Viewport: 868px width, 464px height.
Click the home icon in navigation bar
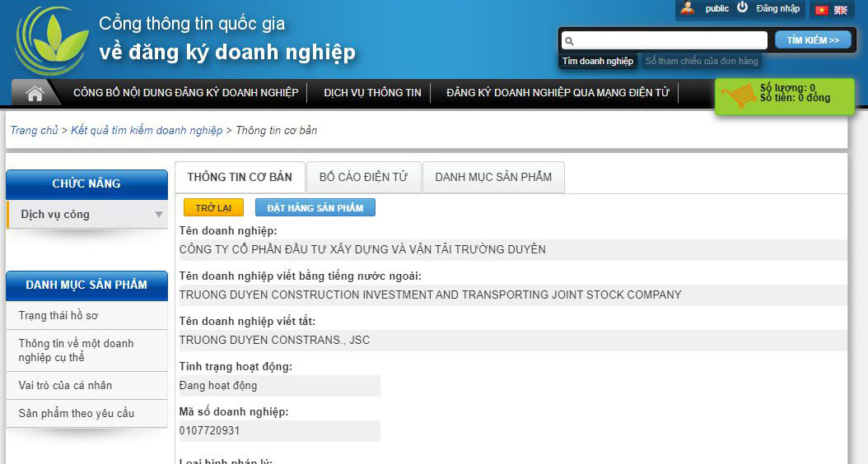point(35,93)
